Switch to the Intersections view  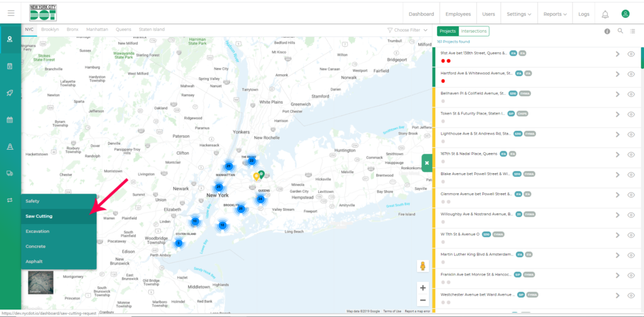tap(474, 31)
